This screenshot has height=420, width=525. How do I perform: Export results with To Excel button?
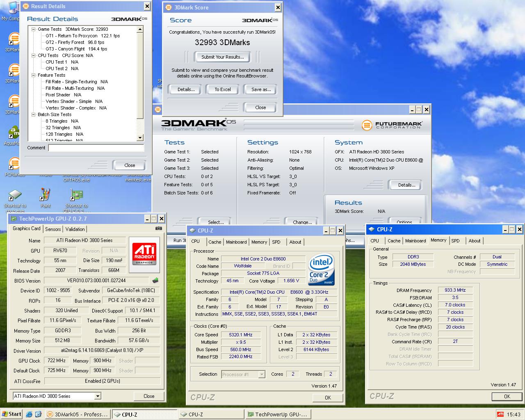point(223,89)
